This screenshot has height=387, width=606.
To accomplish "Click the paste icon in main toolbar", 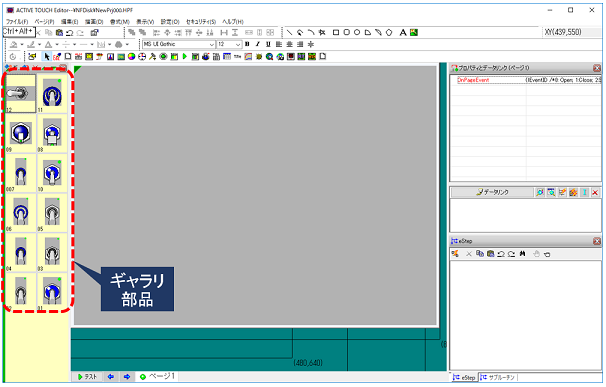I will click(x=59, y=33).
